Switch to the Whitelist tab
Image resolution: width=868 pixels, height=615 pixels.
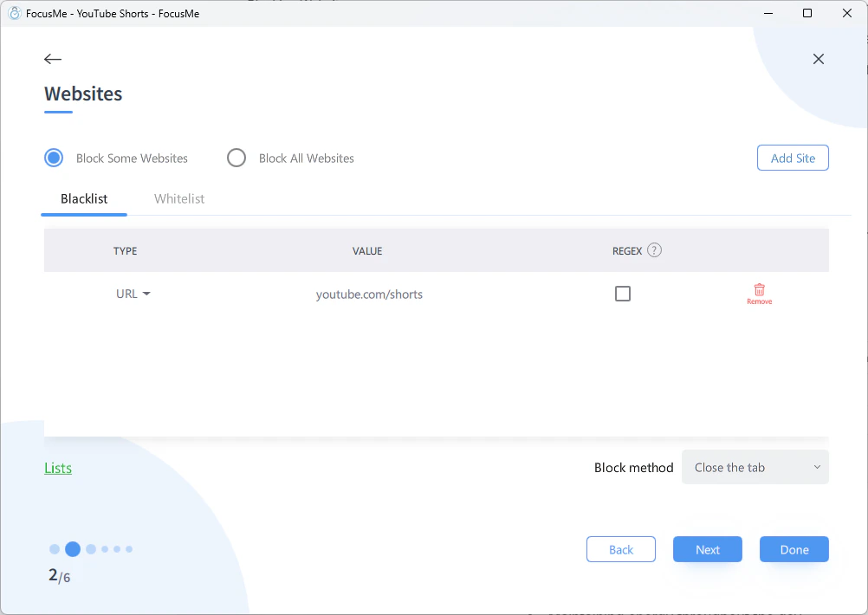coord(179,198)
